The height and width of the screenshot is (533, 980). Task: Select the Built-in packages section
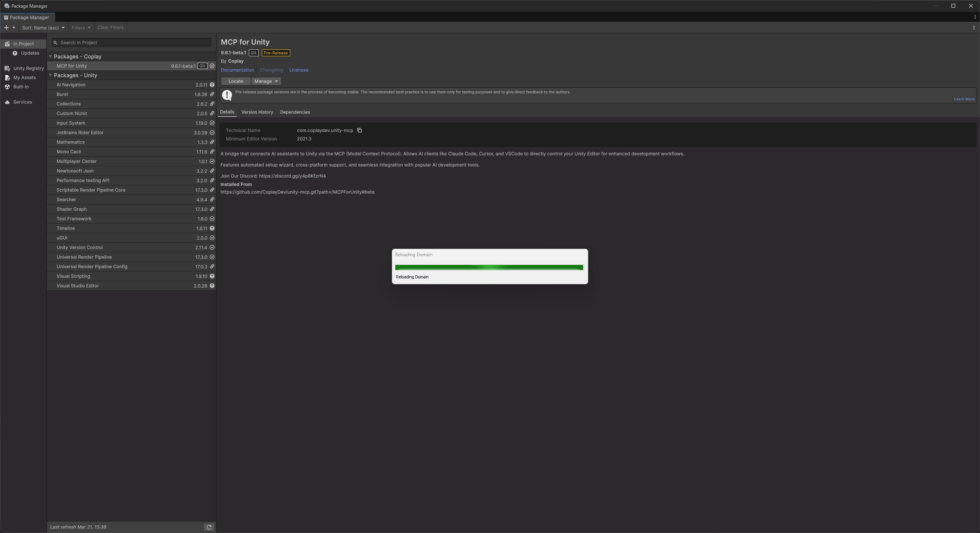click(21, 87)
